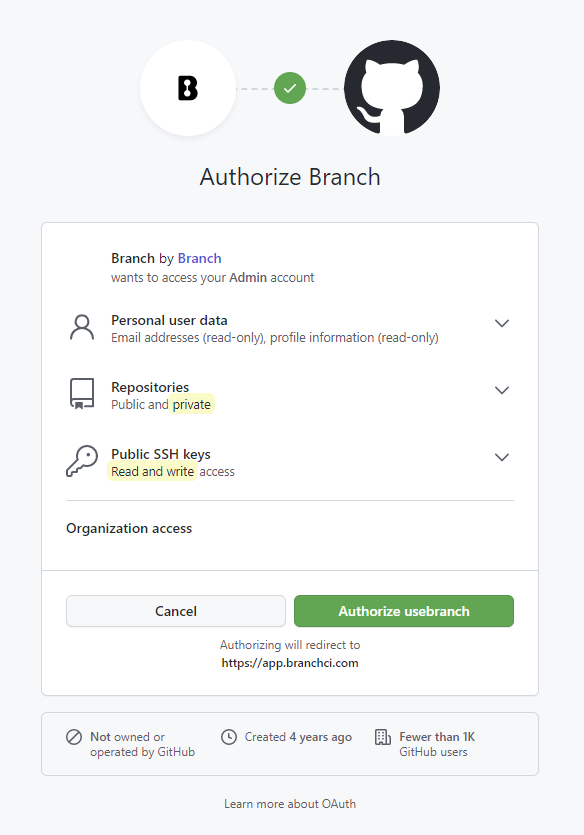Click the Not owned by GitHub icon
Screen dimensions: 584x835
click(x=73, y=737)
